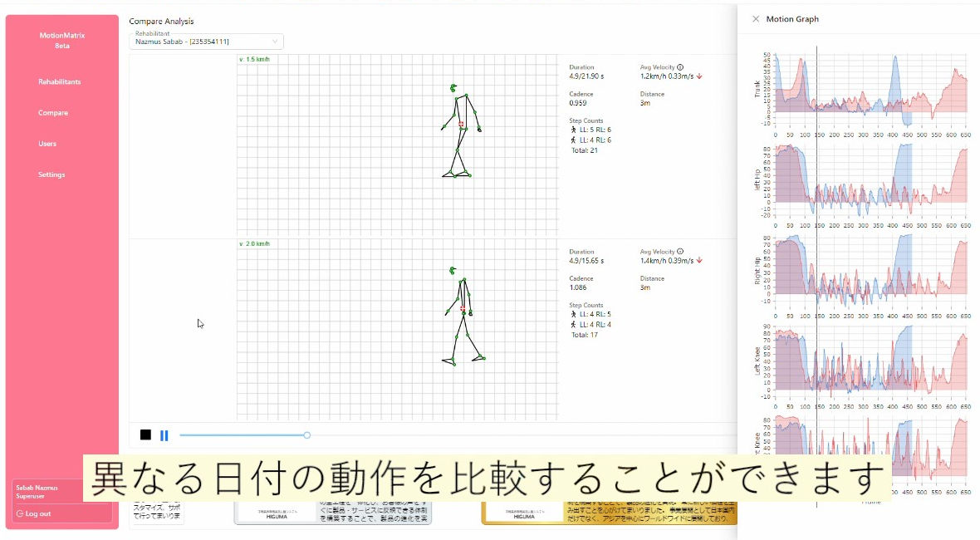
Task: Click the bottom velocity red down arrow
Action: click(x=700, y=261)
